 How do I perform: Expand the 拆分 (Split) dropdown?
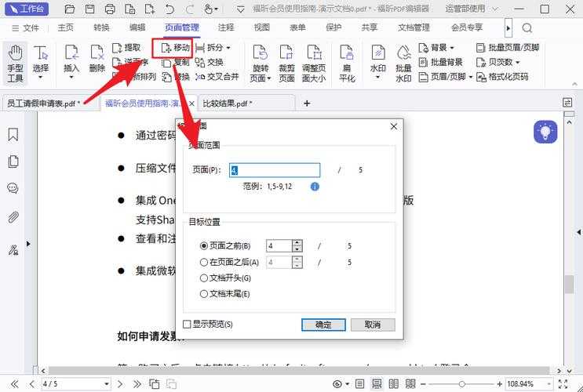click(x=228, y=48)
